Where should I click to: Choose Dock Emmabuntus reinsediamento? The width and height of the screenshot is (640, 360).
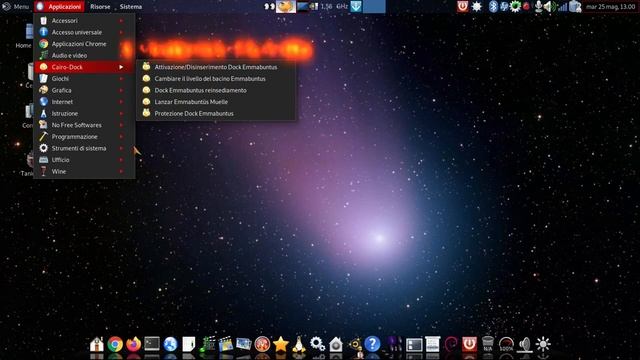pyautogui.click(x=216, y=90)
